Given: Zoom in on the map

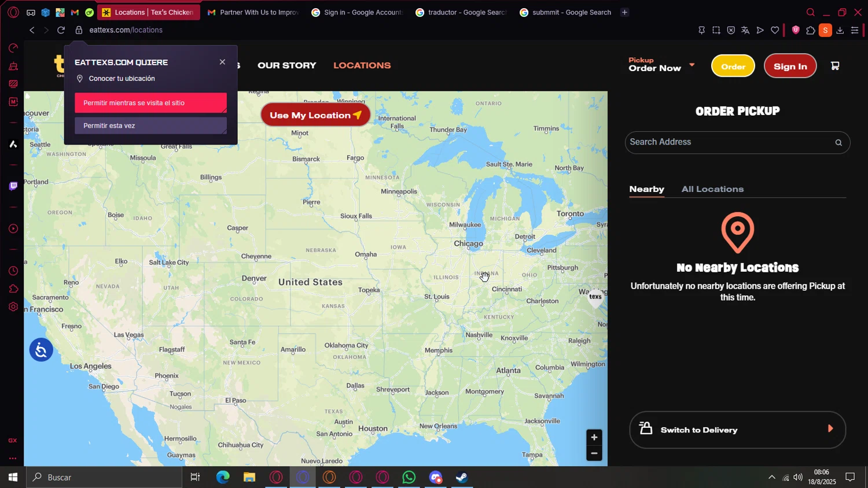Looking at the screenshot, I should (594, 437).
